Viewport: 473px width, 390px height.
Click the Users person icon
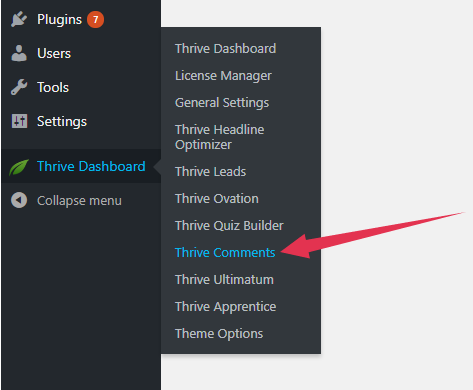click(x=19, y=53)
